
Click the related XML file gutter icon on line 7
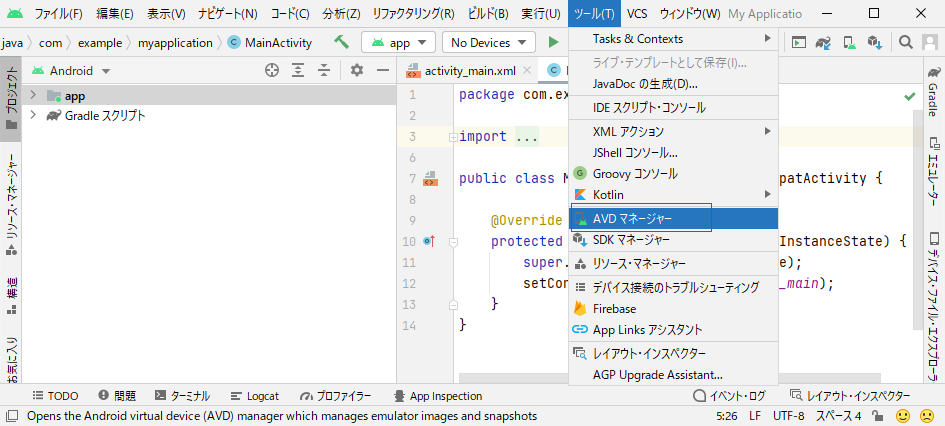(430, 178)
